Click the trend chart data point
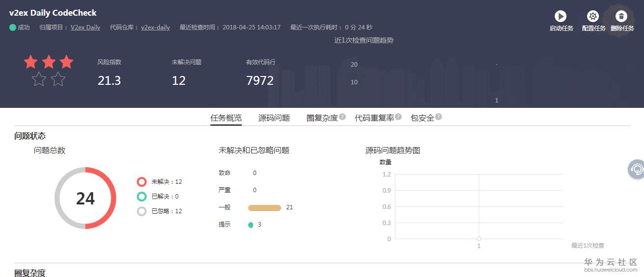The image size is (644, 277). pos(479,239)
